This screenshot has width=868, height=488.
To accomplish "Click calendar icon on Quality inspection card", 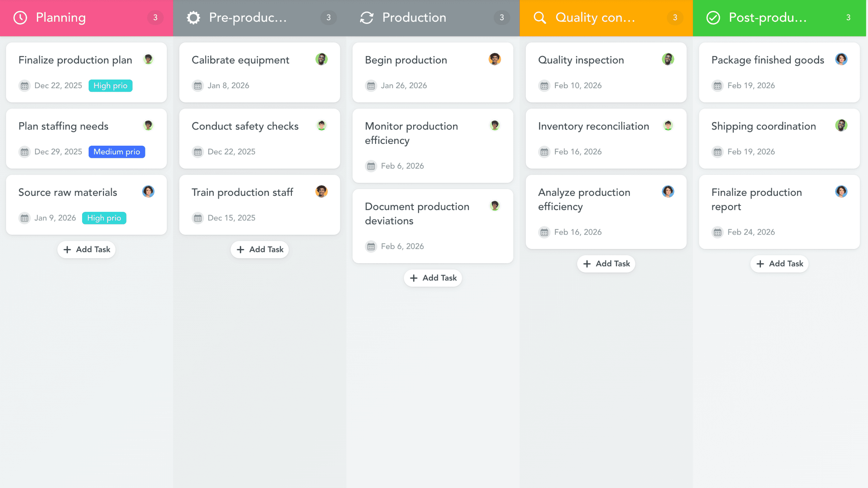I will pos(544,86).
